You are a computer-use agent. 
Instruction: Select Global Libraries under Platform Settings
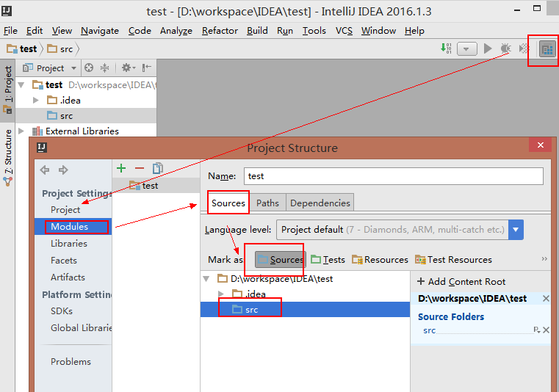(x=81, y=328)
